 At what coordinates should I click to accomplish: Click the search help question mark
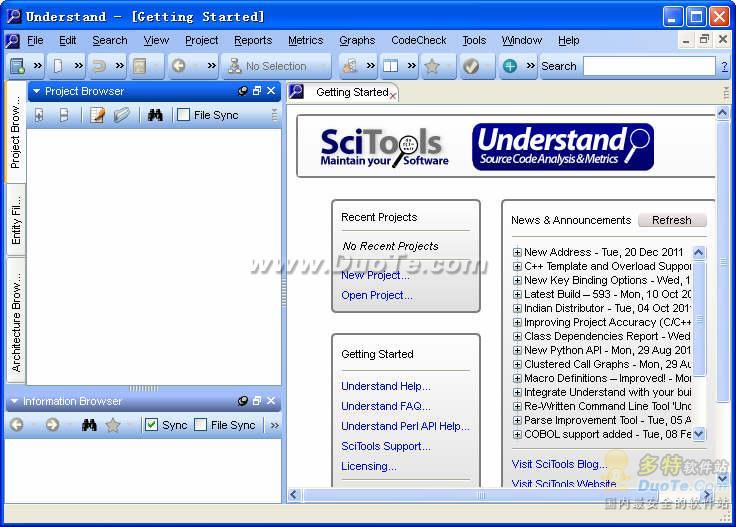725,67
